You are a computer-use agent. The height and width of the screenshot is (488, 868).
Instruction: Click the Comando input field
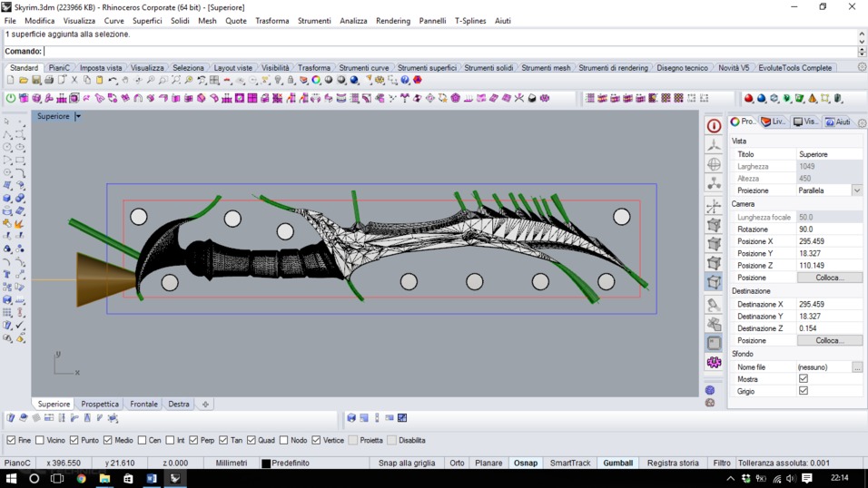tap(449, 51)
